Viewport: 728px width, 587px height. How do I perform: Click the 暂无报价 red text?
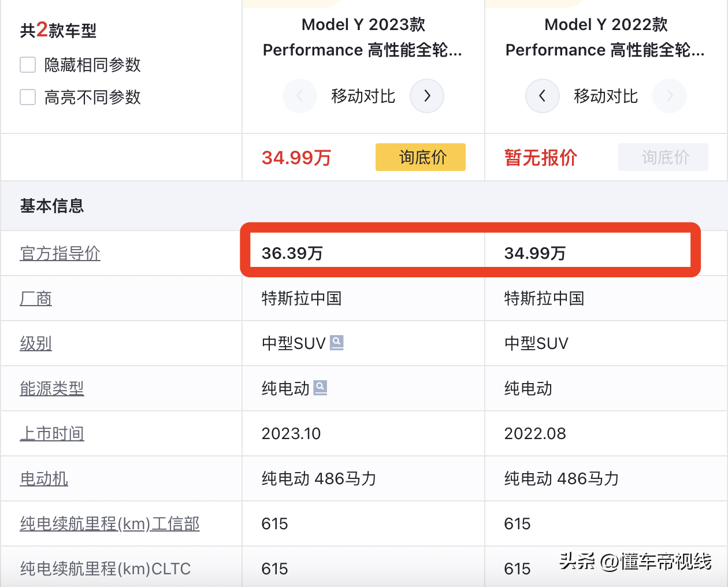click(541, 157)
